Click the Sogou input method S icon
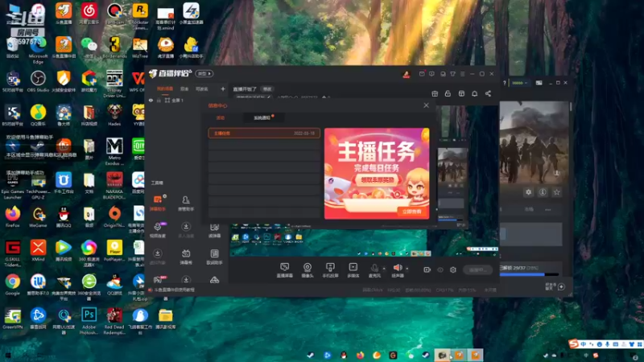 pos(573,344)
